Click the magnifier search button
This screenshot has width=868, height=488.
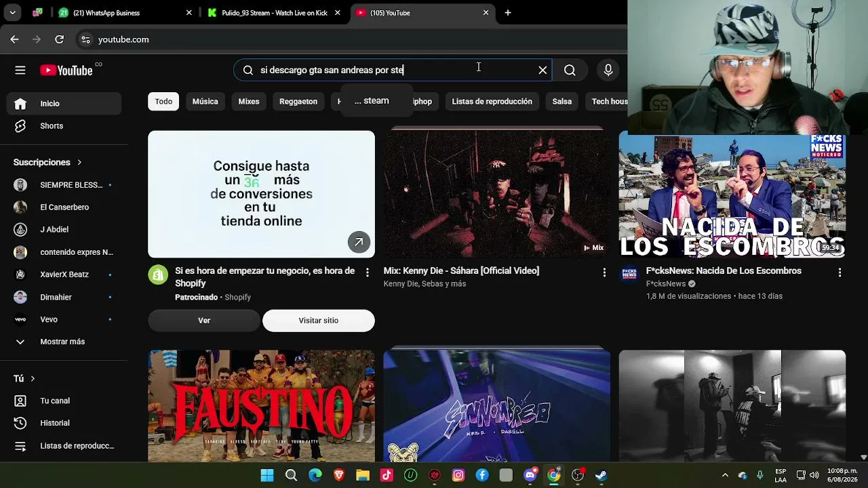coord(570,70)
